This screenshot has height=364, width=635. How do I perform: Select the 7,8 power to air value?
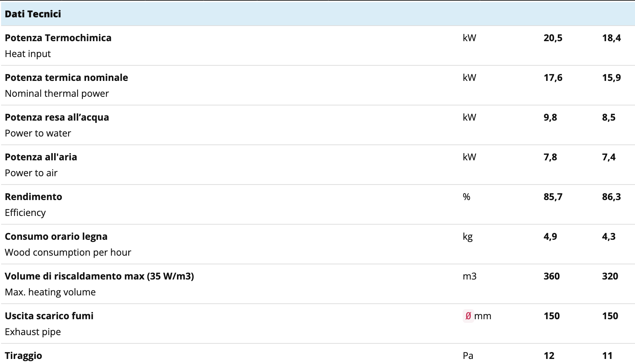tap(550, 157)
